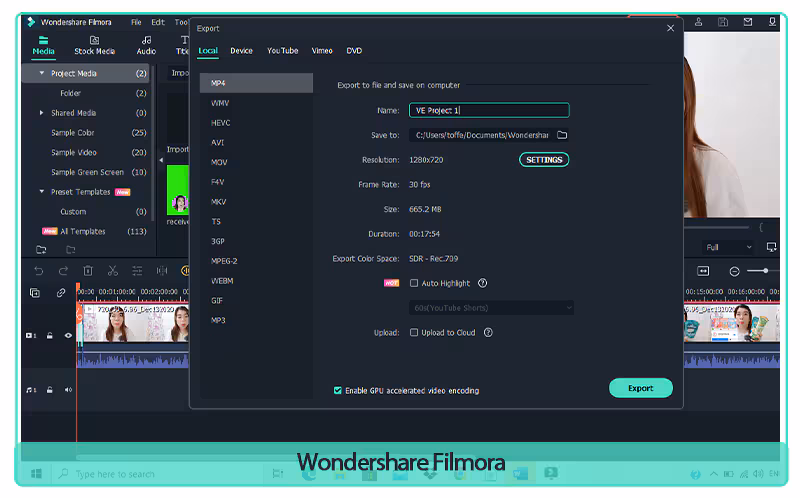The image size is (800, 498).
Task: Mute audio track 1 speaker icon
Action: [x=68, y=390]
